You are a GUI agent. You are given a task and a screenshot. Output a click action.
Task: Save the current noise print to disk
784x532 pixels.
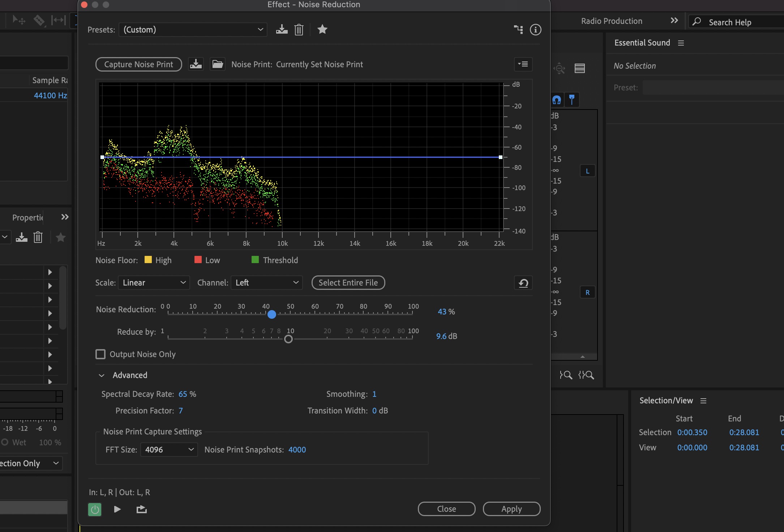click(196, 64)
